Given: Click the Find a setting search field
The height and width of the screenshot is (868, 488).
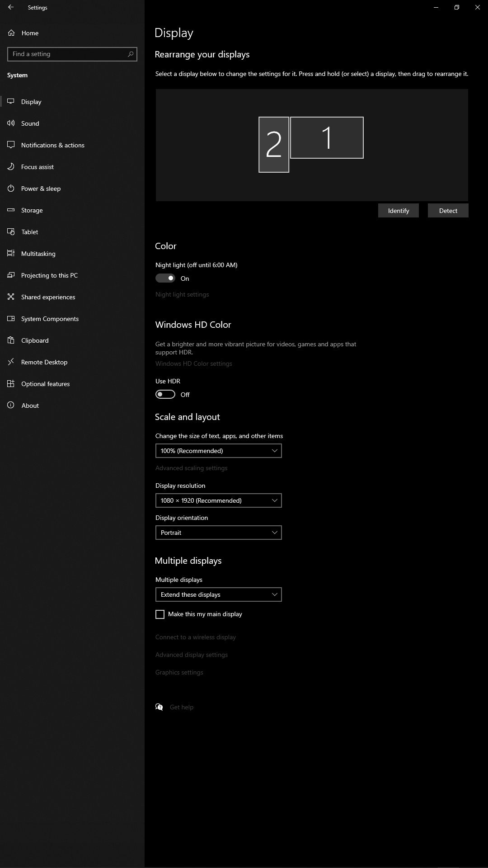Looking at the screenshot, I should click(72, 54).
